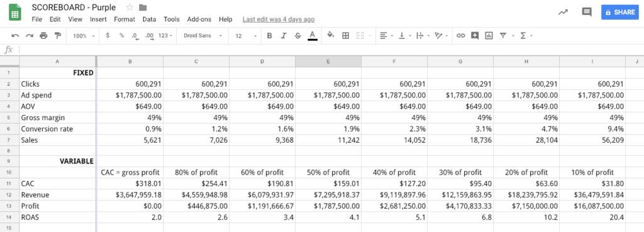The width and height of the screenshot is (644, 232).
Task: Select the 20.4 ROAS cell
Action: (x=592, y=217)
